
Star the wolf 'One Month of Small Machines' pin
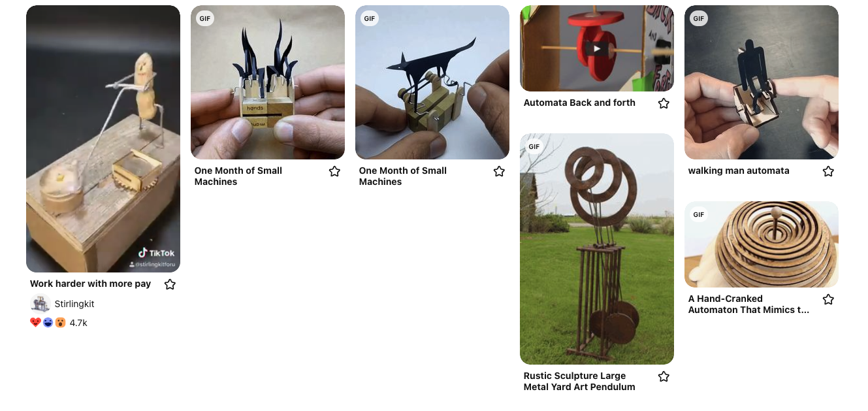(x=499, y=171)
